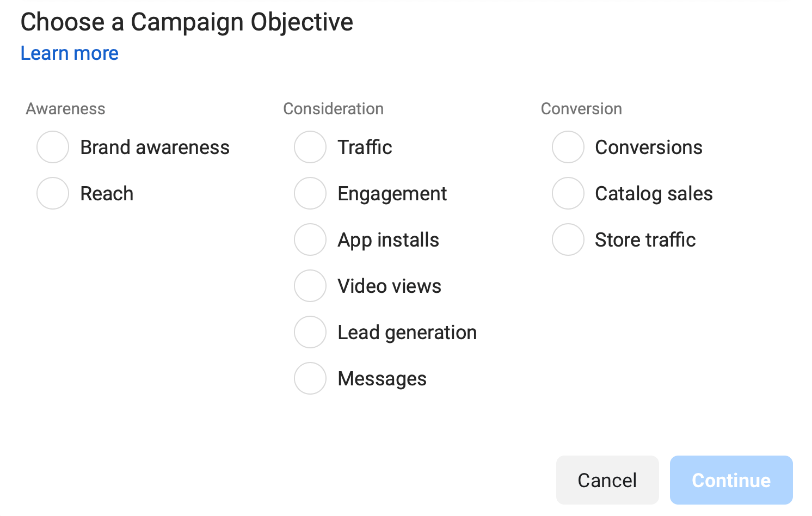This screenshot has width=812, height=516.
Task: Click the radio circle beside Lead generation
Action: point(310,332)
